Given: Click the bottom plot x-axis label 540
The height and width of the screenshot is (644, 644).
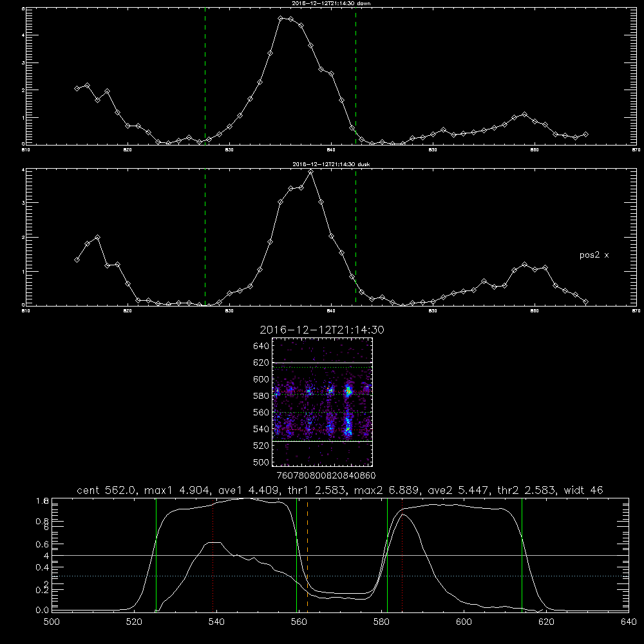Looking at the screenshot, I should point(216,622).
